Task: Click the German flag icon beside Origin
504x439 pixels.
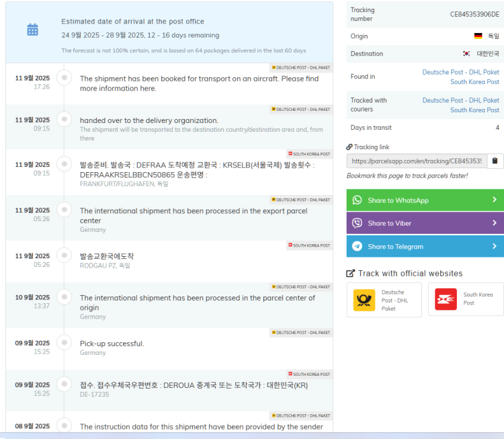Action: point(478,36)
